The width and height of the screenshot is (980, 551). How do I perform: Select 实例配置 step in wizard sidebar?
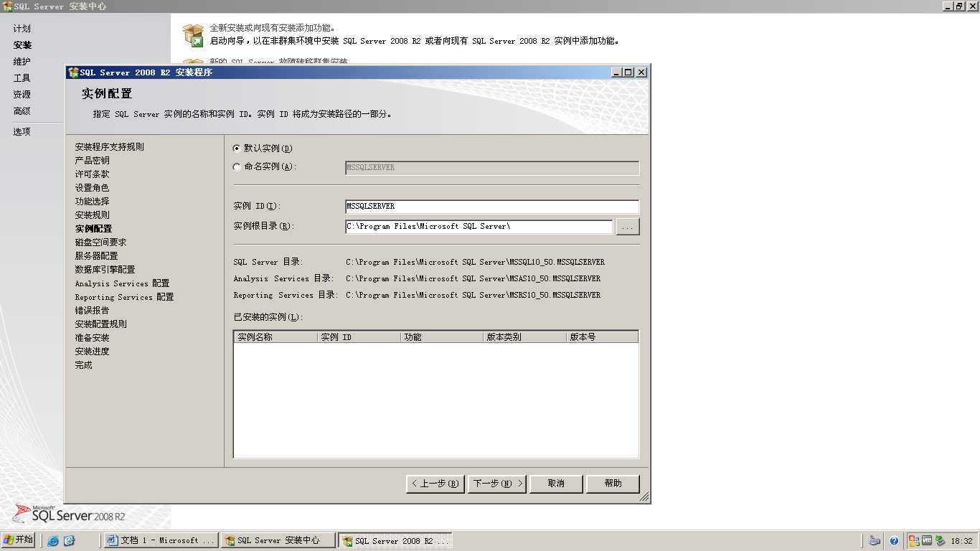[94, 229]
